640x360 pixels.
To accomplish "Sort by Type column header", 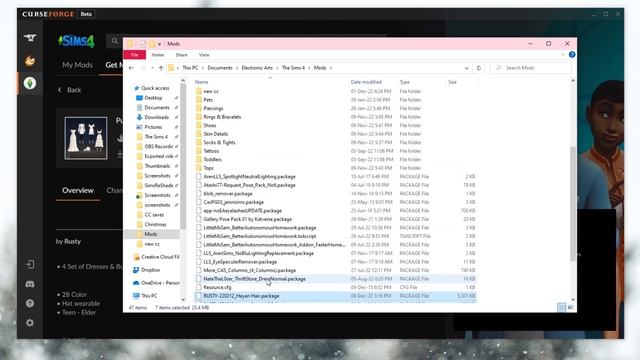I will coord(404,82).
